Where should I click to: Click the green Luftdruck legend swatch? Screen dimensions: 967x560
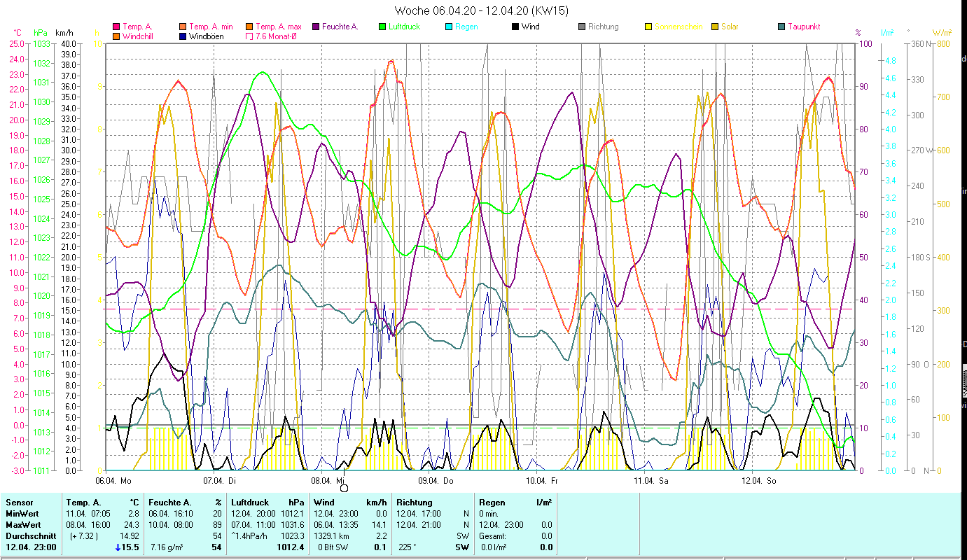pos(382,27)
